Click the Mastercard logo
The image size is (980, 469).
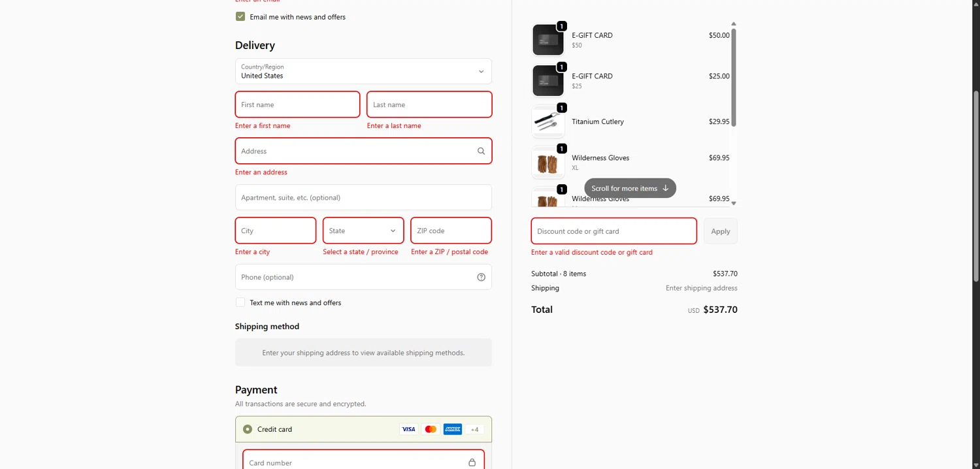pos(431,429)
